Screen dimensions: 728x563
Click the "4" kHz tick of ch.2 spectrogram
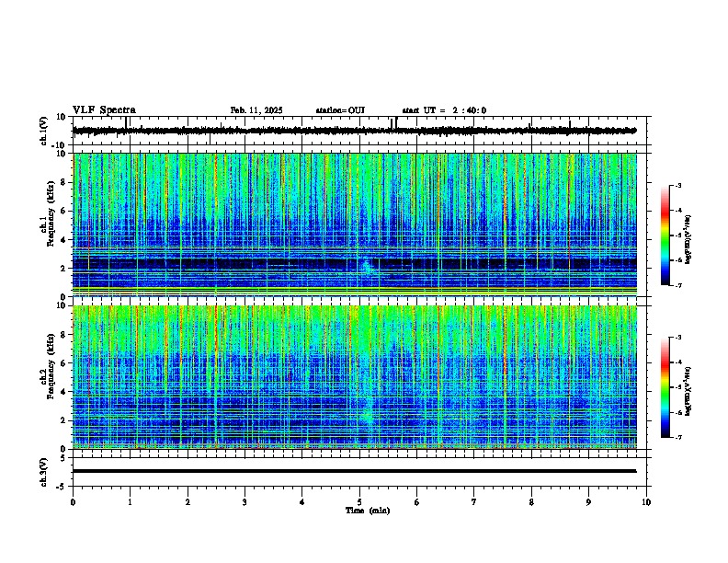pos(63,392)
